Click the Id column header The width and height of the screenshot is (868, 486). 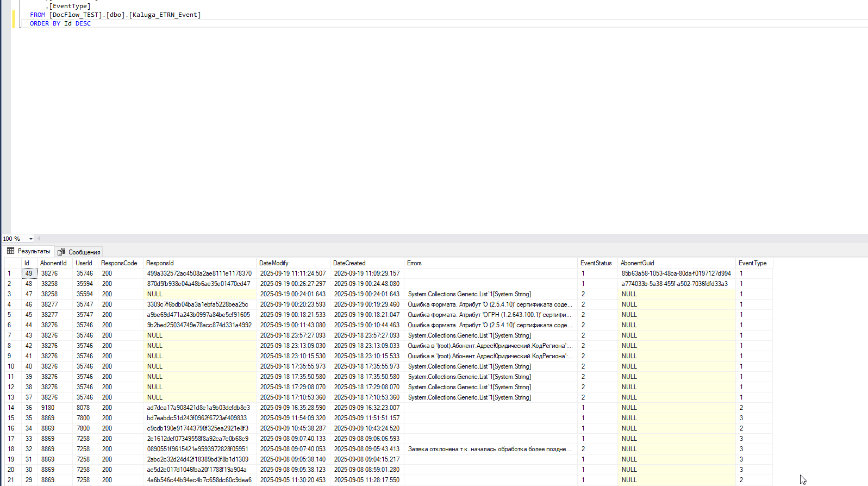29,263
